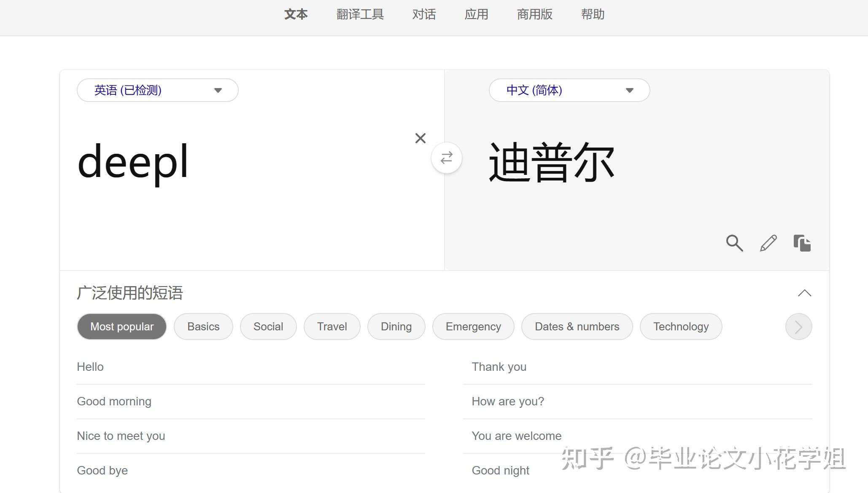
Task: Open the source language dropdown 英语 (已检测)
Action: pyautogui.click(x=157, y=90)
